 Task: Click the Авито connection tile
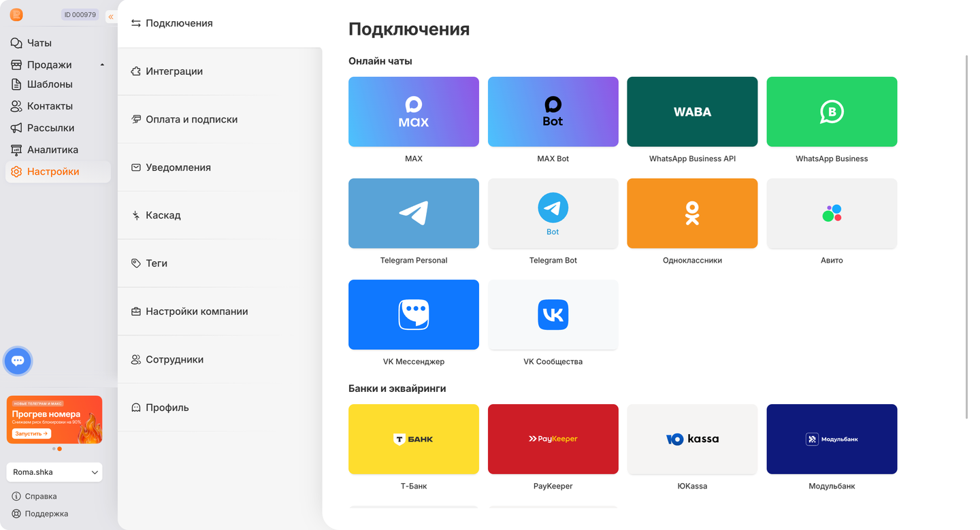[832, 213]
